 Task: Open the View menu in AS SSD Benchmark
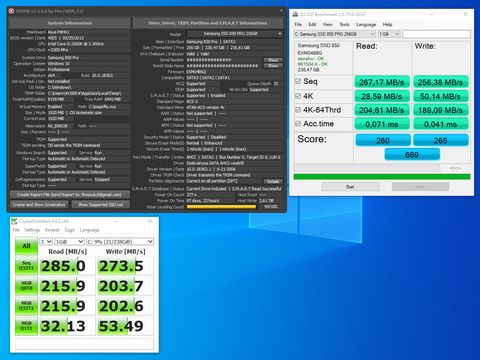coord(327,24)
